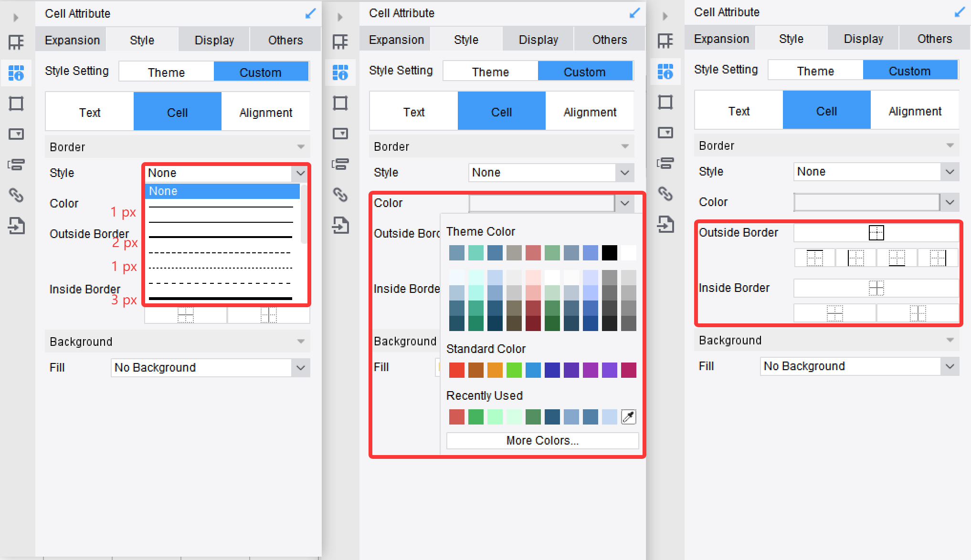
Task: Select Cell segment in right panel
Action: click(x=826, y=111)
